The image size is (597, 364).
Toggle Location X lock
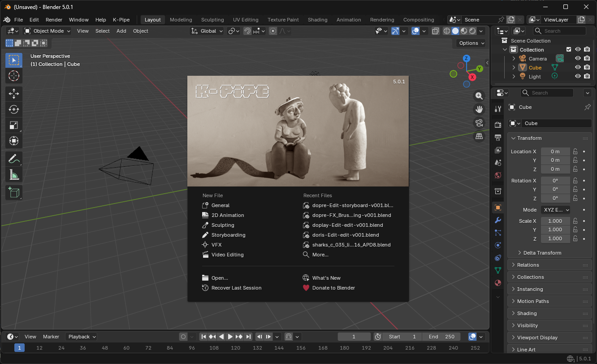(x=575, y=152)
